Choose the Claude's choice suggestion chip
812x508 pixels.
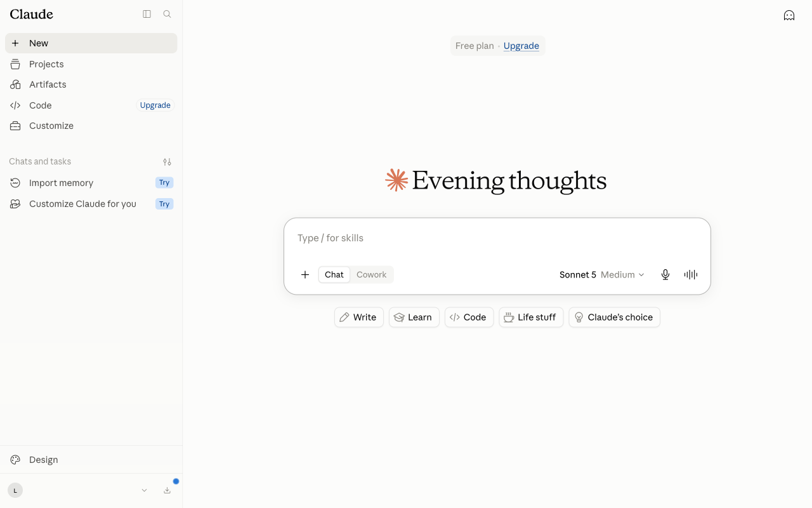point(615,317)
